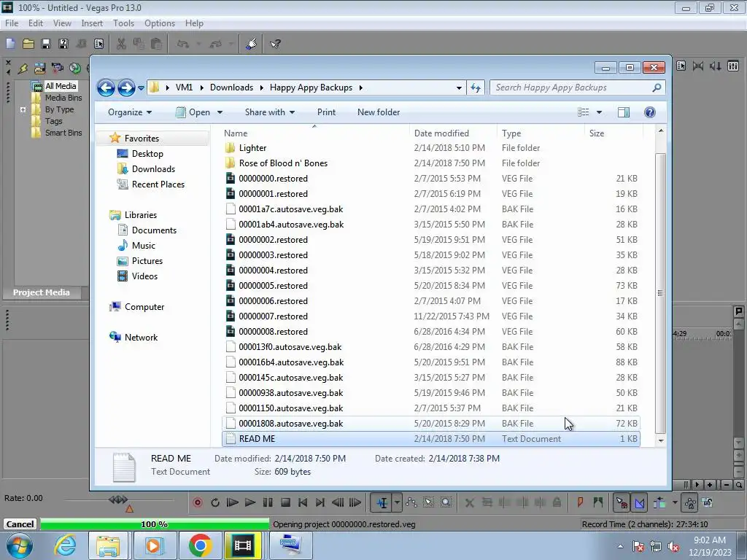Click the New folder button

click(x=379, y=112)
